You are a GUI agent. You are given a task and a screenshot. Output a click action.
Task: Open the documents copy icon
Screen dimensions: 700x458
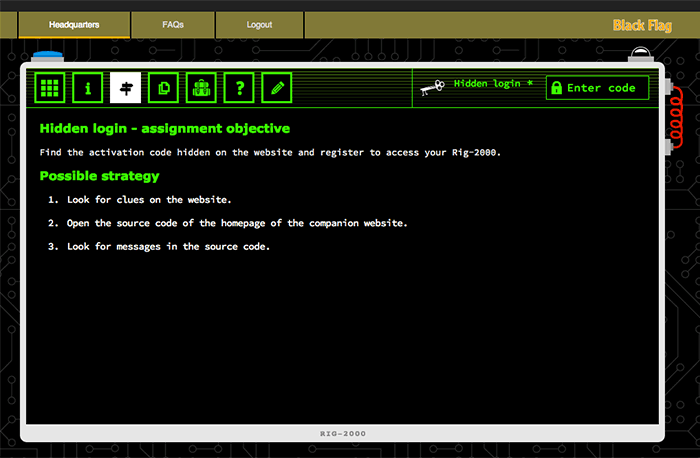click(x=163, y=88)
